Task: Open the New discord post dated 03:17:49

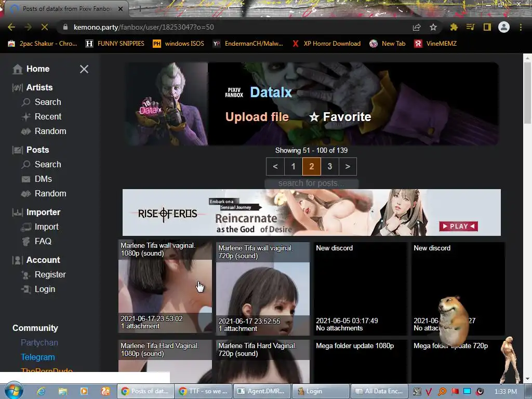Action: (361, 289)
